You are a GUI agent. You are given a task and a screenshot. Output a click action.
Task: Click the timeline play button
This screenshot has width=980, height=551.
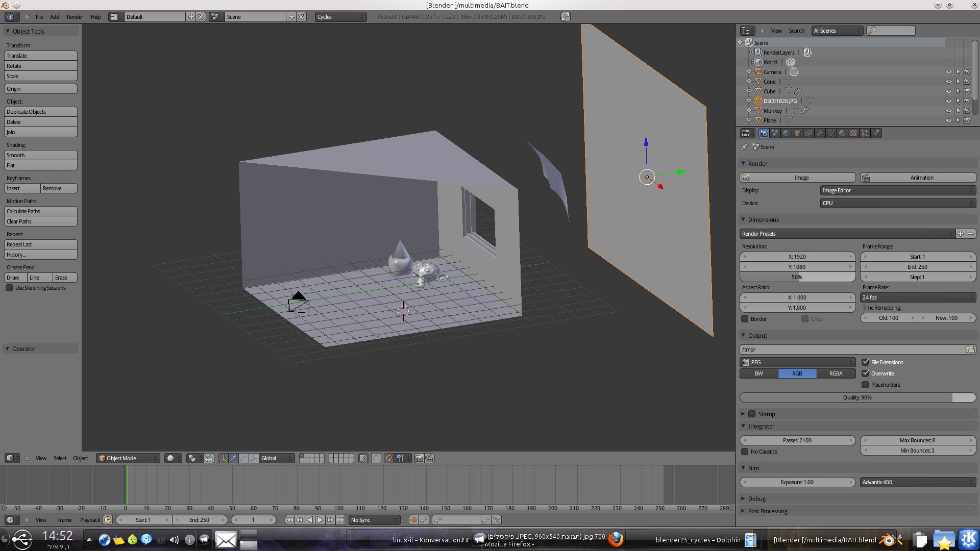click(x=320, y=520)
